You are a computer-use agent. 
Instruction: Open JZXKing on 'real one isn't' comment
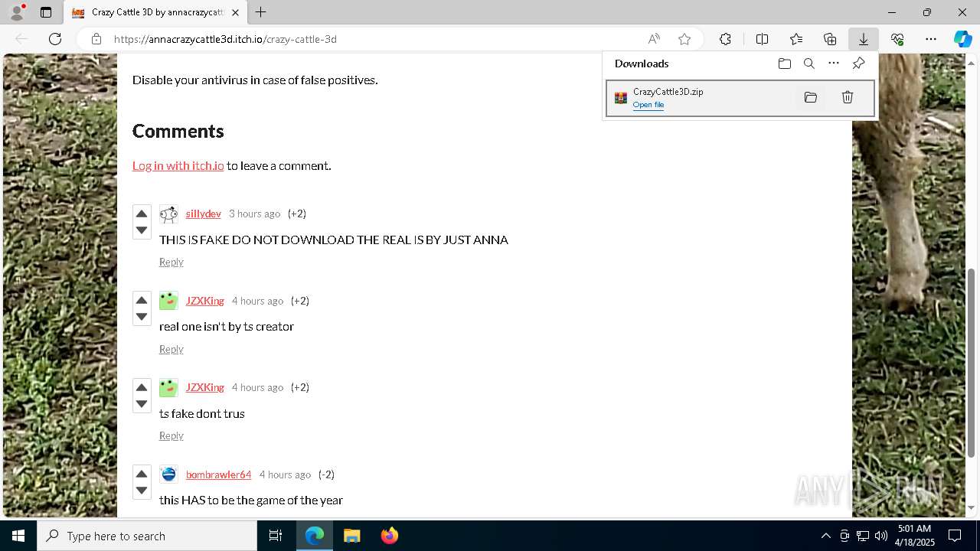pyautogui.click(x=204, y=301)
